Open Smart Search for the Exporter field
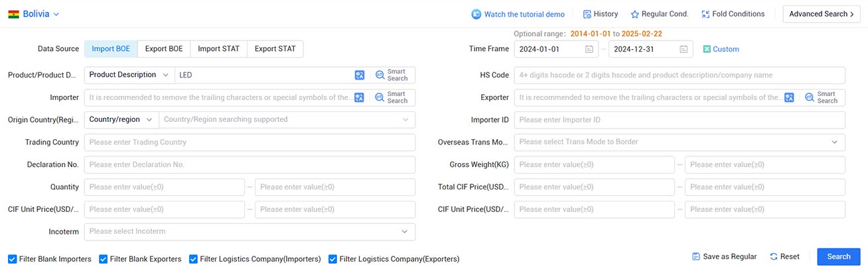This screenshot has width=868, height=271. pyautogui.click(x=822, y=97)
